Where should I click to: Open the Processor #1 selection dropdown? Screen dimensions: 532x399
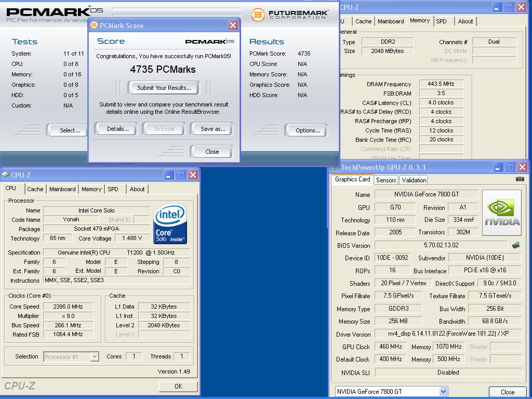tap(95, 356)
